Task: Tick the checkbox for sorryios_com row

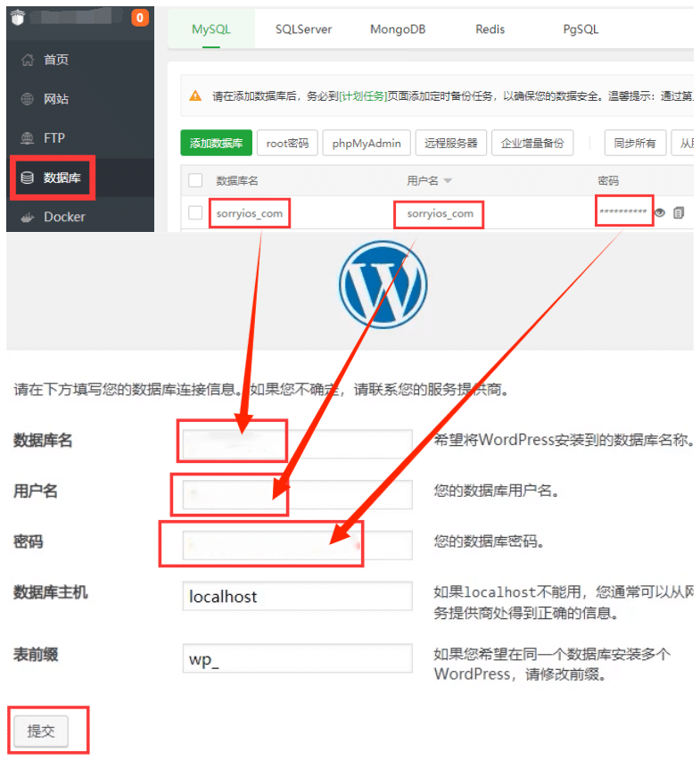Action: point(195,213)
